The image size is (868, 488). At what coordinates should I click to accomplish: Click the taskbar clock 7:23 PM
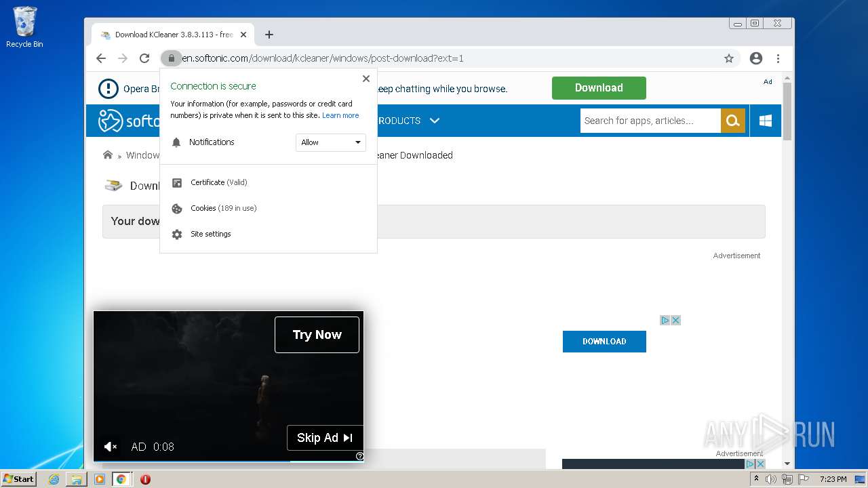(x=833, y=479)
